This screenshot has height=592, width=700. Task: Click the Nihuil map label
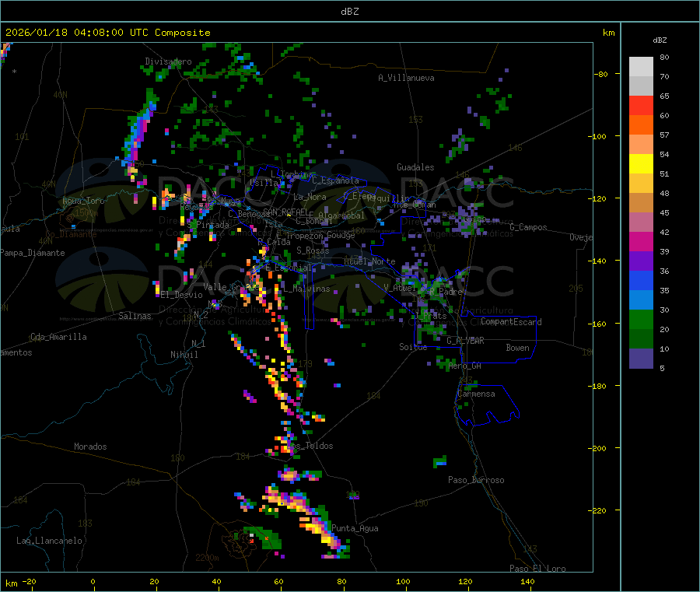[184, 355]
